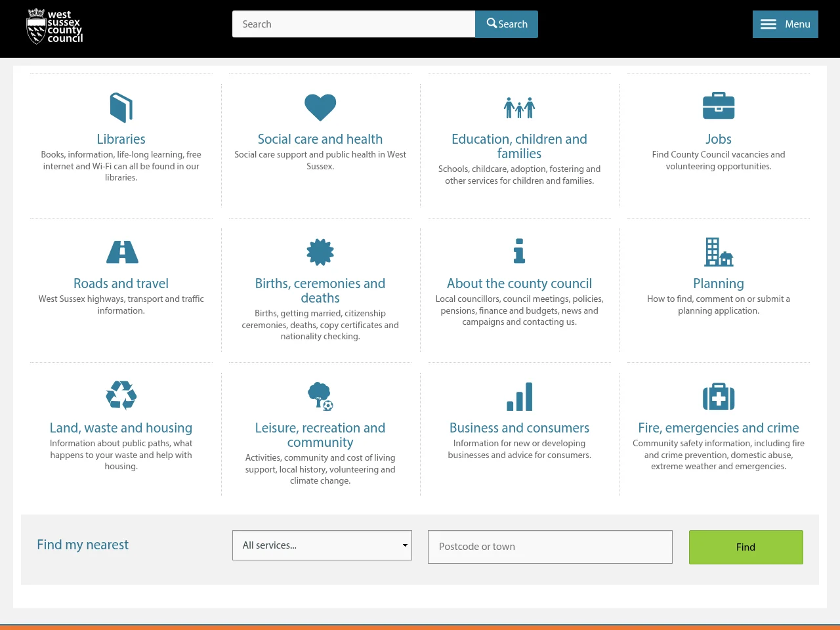Click the Planning buildings icon

[x=719, y=252]
